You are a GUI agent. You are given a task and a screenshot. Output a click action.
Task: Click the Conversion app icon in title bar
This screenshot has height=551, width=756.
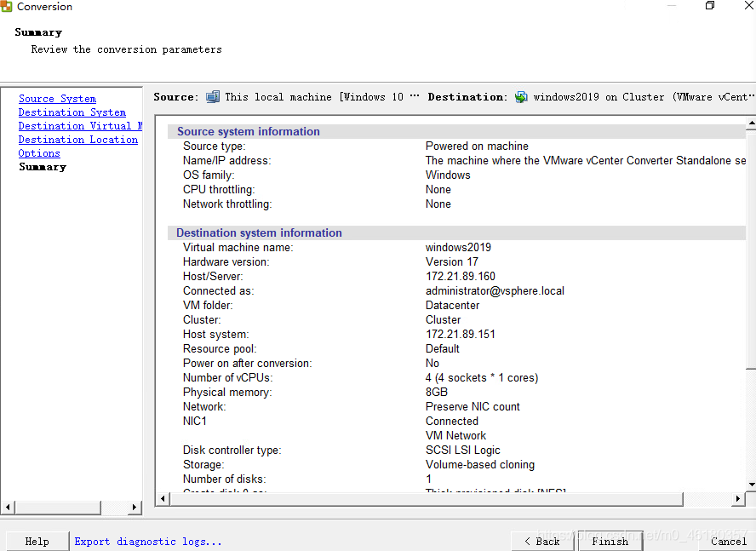click(x=6, y=6)
